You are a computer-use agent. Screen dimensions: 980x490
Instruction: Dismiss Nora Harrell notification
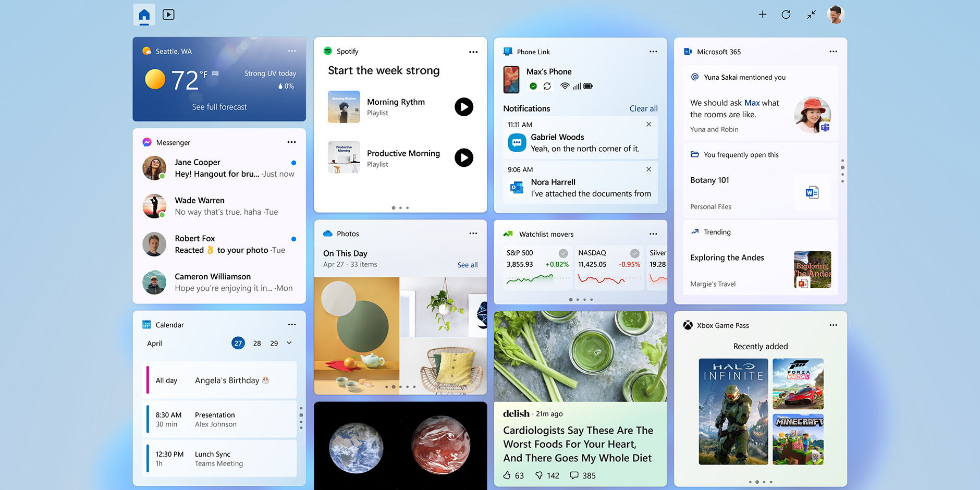tap(649, 169)
